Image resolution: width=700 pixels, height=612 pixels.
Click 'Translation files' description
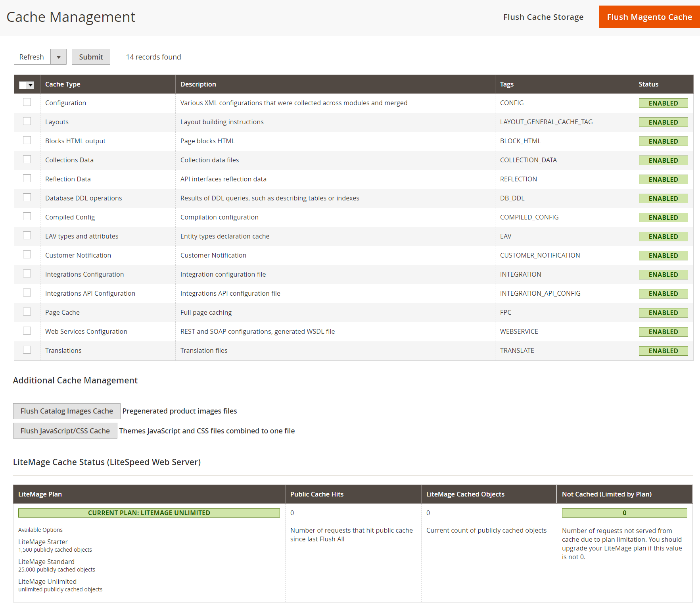point(204,351)
